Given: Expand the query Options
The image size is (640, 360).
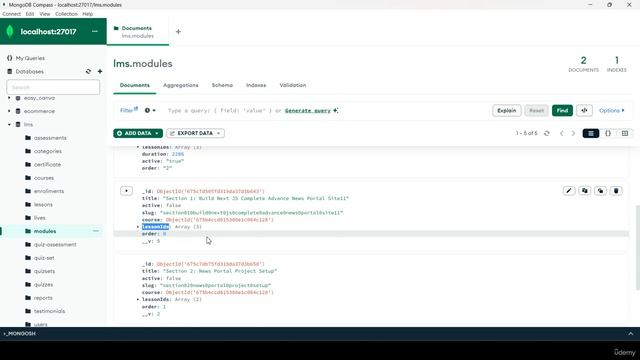Looking at the screenshot, I should [611, 111].
